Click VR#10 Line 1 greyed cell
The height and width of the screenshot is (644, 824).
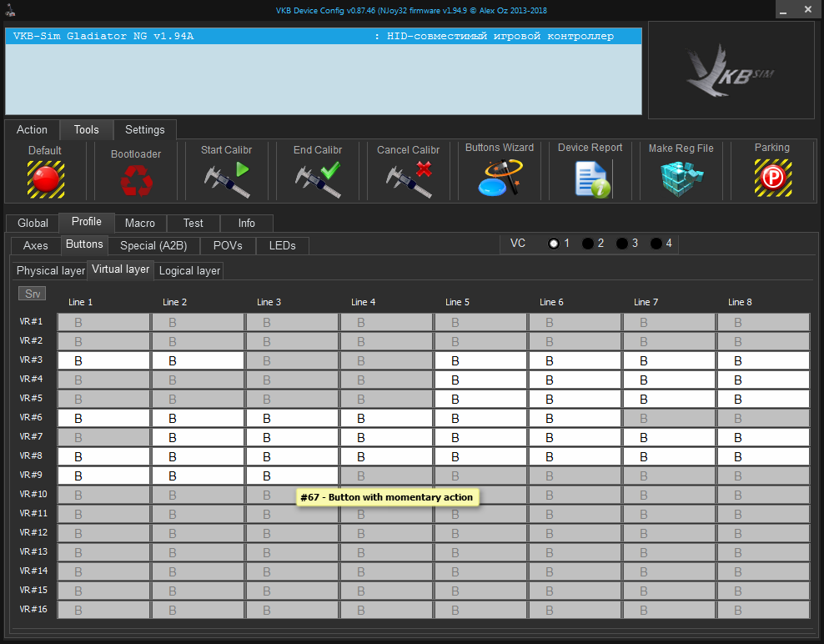[x=103, y=495]
